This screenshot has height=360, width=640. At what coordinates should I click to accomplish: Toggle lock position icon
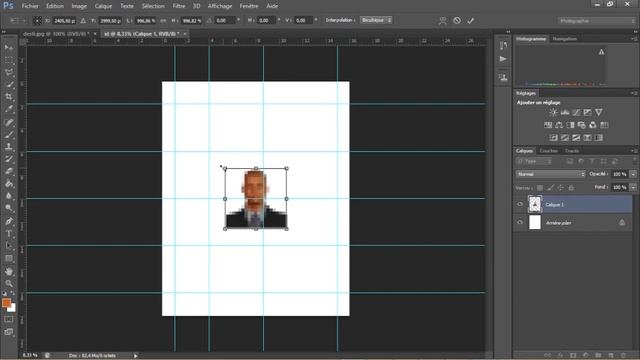561,188
